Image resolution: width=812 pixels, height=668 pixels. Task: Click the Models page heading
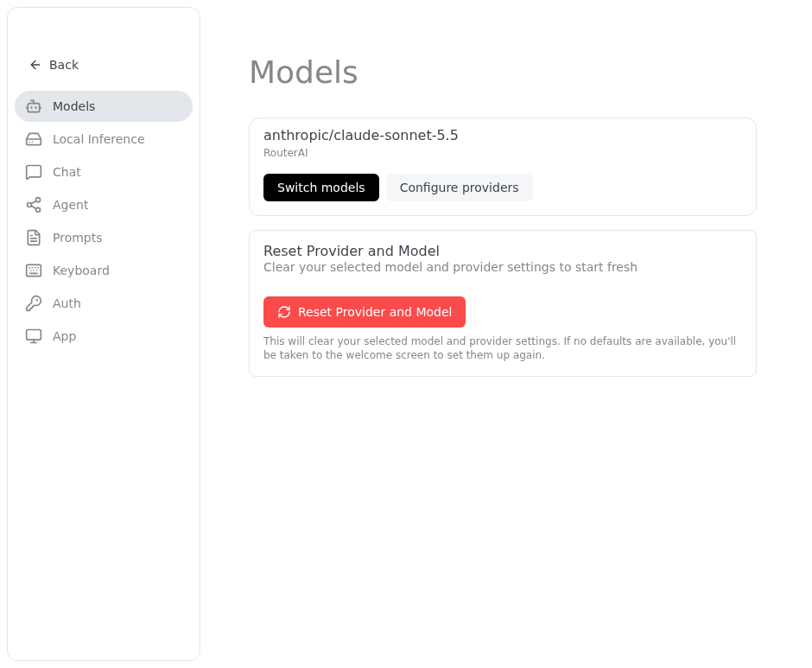pos(303,72)
